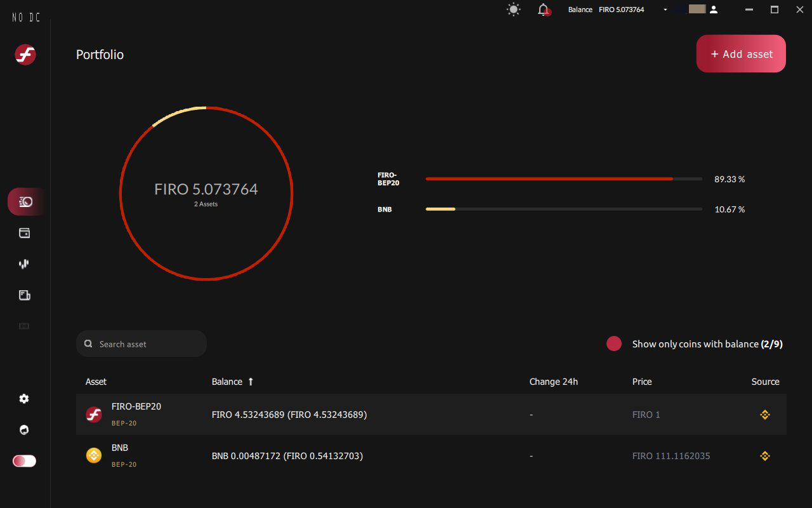The image size is (812, 508).
Task: Sort by Change 24h column header
Action: click(x=554, y=382)
